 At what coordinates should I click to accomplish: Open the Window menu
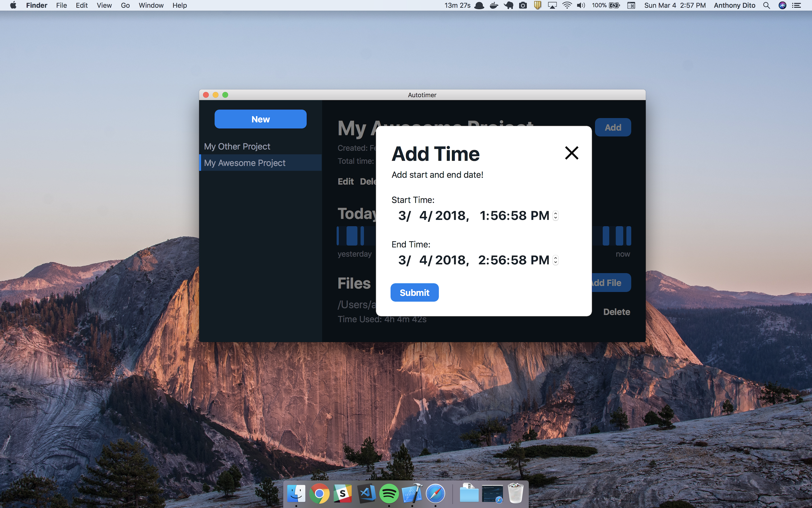[x=151, y=5]
